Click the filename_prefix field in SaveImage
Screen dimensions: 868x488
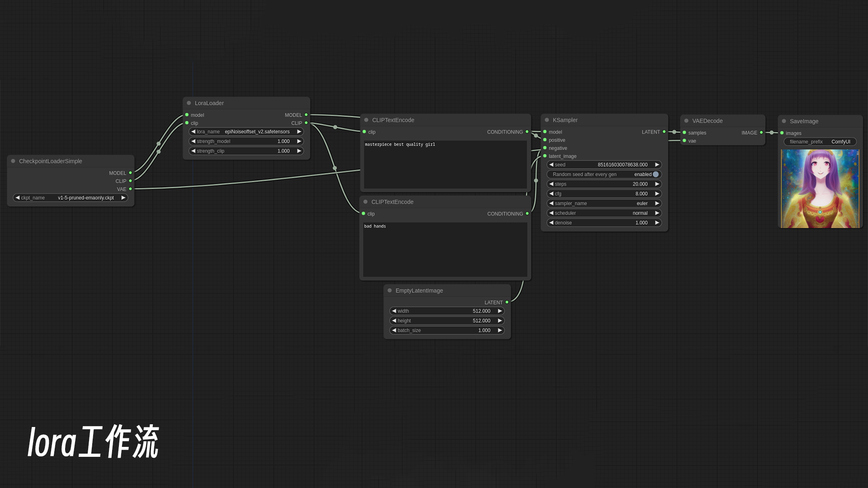point(819,141)
